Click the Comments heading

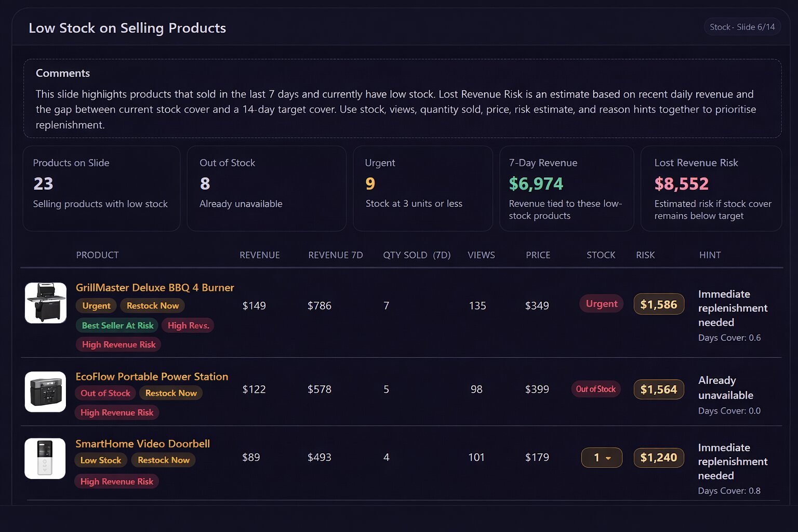(63, 73)
